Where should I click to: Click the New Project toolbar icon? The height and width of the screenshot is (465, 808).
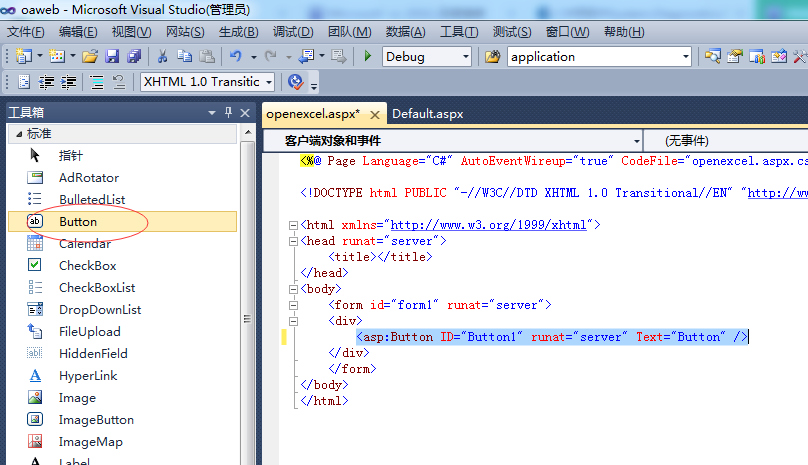(x=24, y=56)
